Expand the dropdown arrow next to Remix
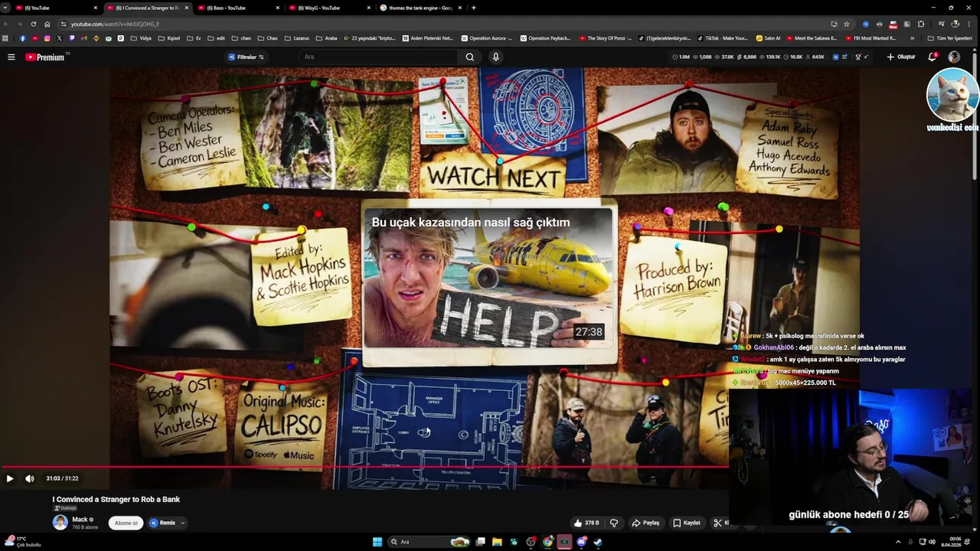Screen dimensions: 980x551 coord(182,523)
